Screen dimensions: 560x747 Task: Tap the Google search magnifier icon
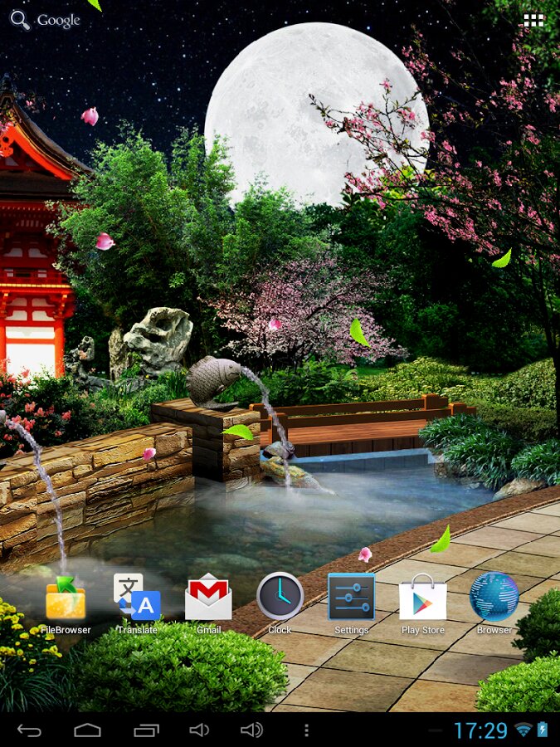(x=20, y=21)
